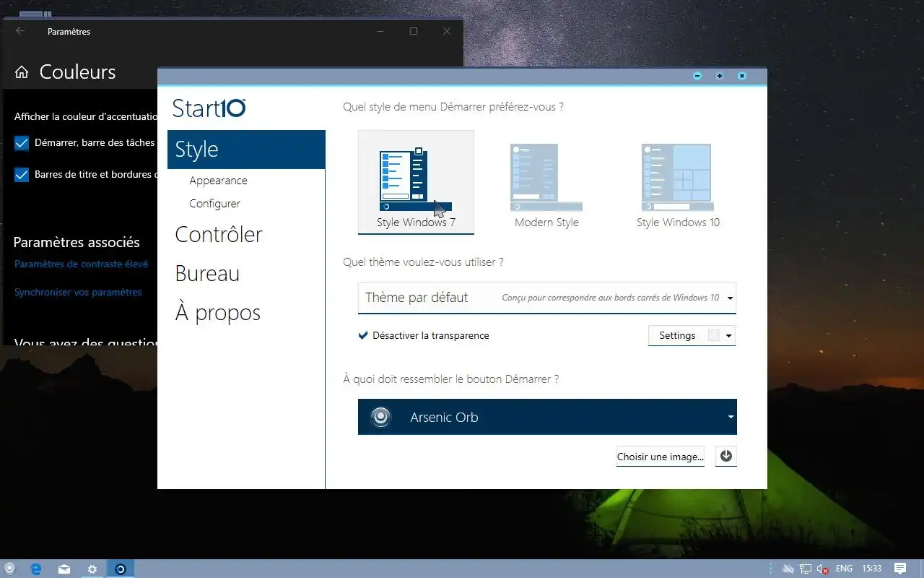This screenshot has height=578, width=924.
Task: Click the Settings button
Action: 677,335
